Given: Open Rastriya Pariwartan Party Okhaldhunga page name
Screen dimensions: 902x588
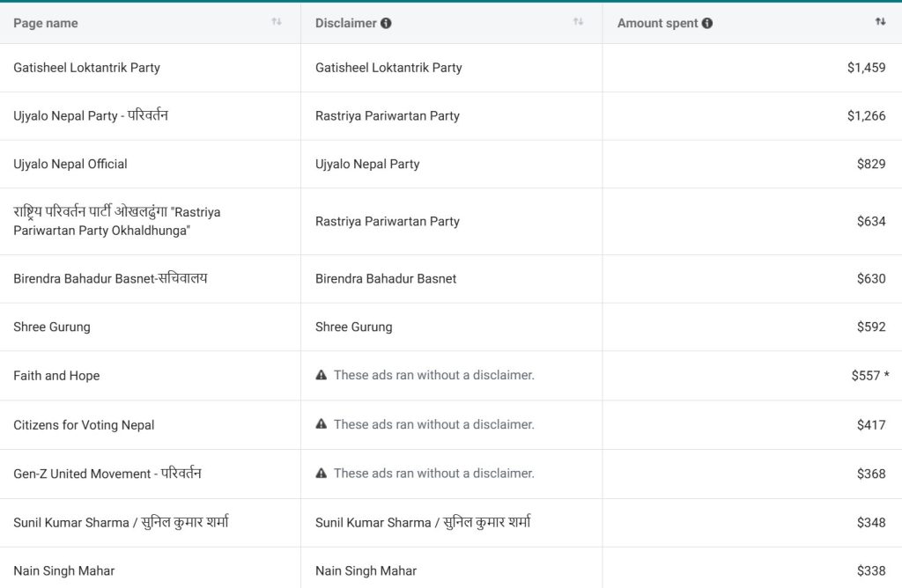Looking at the screenshot, I should point(116,221).
